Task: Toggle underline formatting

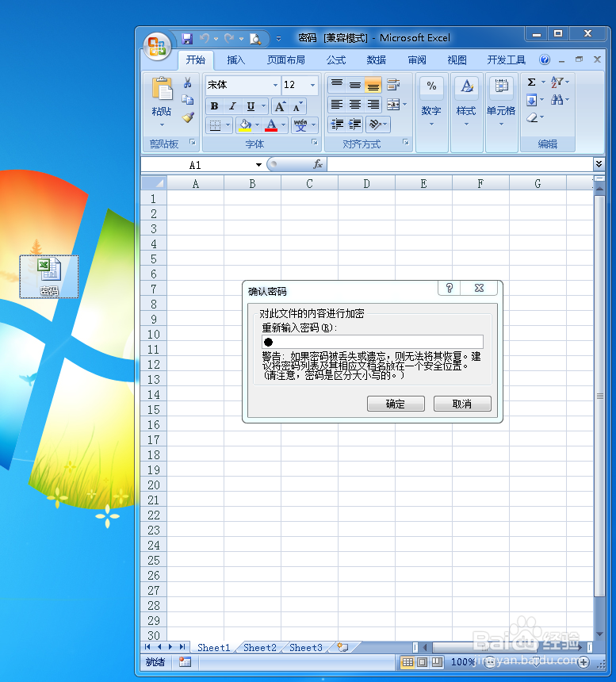Action: [251, 106]
